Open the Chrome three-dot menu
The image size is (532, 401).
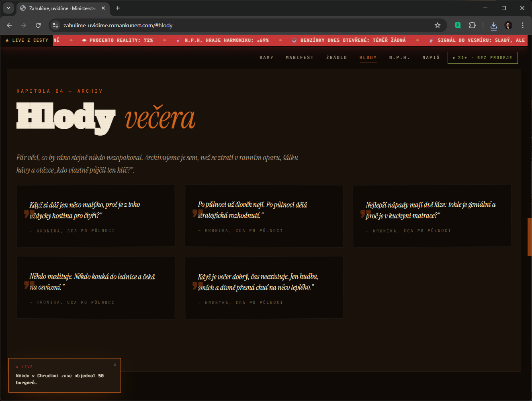522,25
